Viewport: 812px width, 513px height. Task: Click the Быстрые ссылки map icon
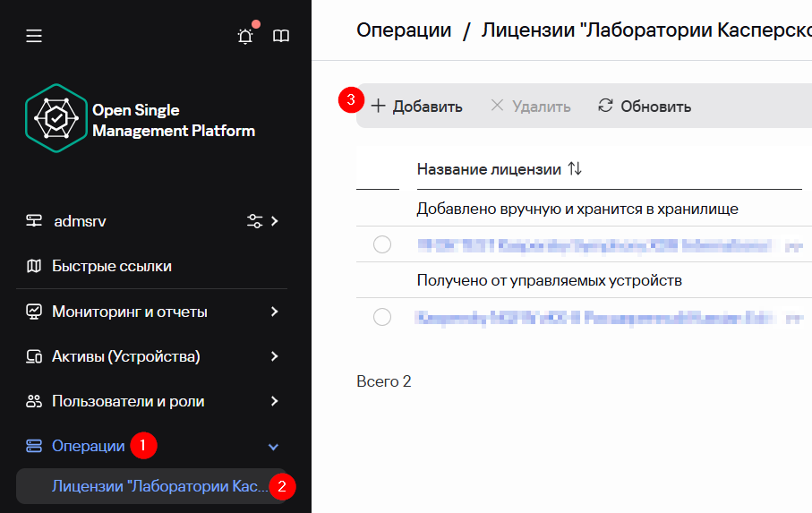(34, 266)
